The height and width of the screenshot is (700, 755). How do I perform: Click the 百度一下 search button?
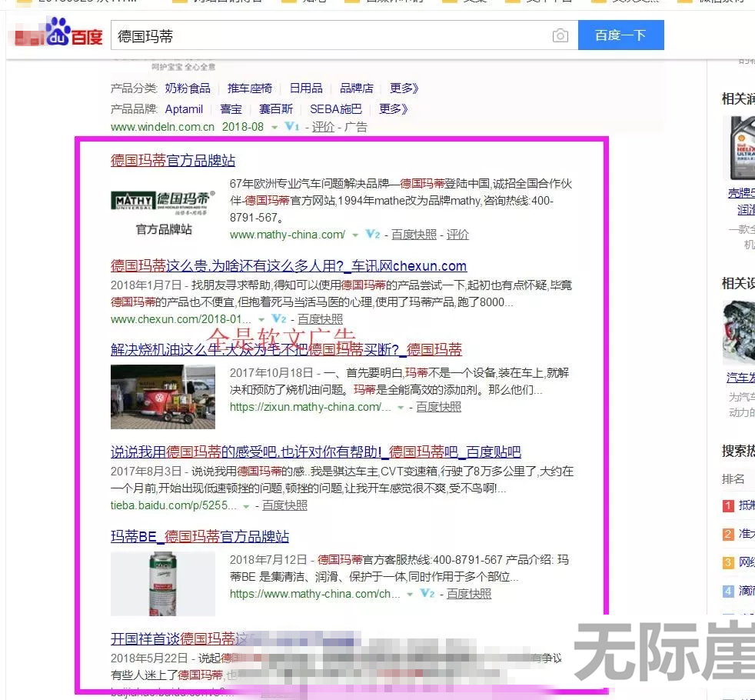pos(620,35)
